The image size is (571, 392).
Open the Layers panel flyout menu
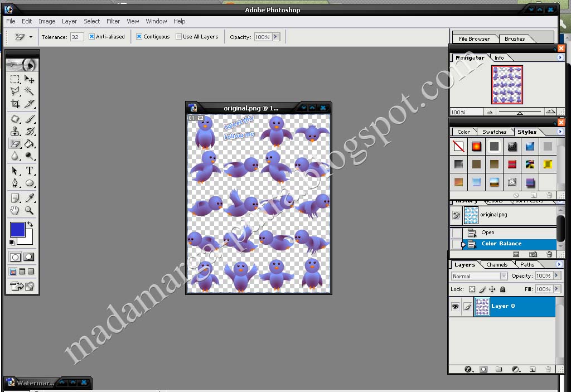(559, 264)
